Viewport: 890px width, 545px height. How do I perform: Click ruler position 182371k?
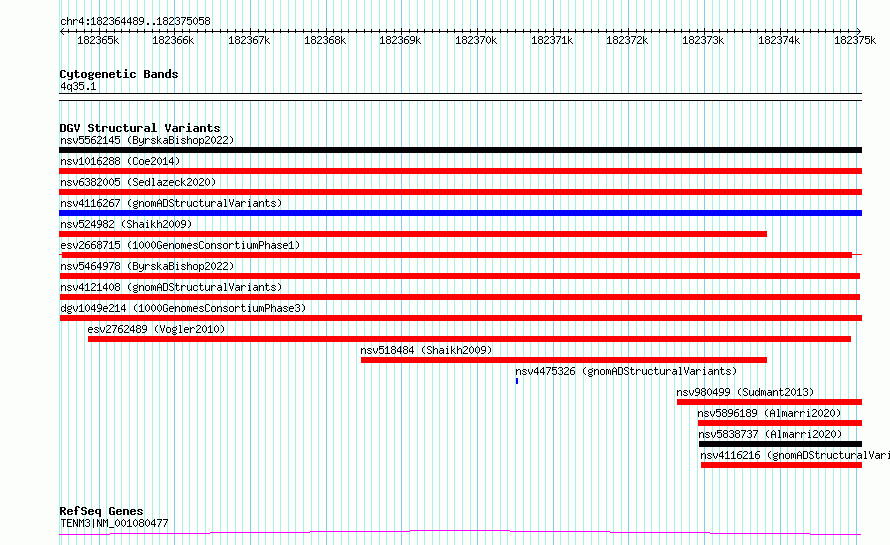(552, 40)
